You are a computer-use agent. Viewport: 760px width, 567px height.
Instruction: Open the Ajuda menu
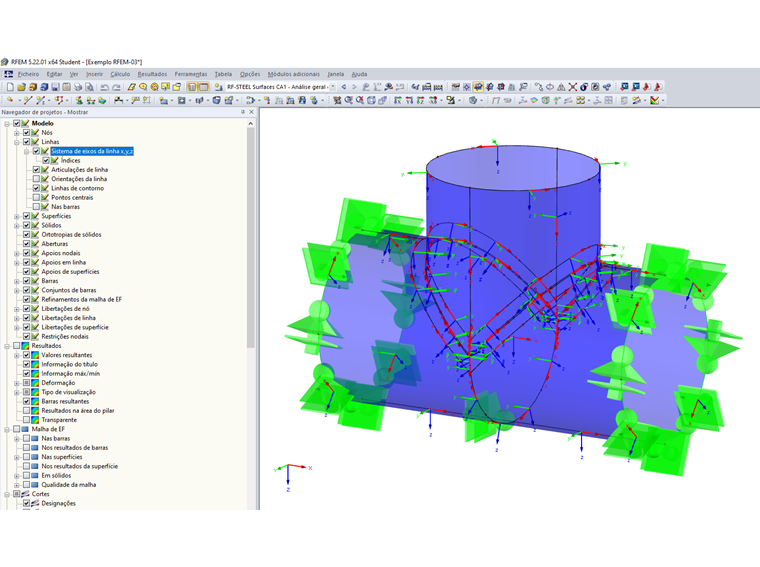tap(359, 74)
